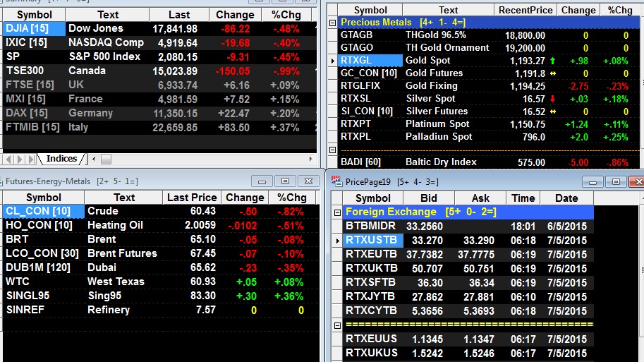Click Last Price header in Futures-Energy-Metals

[x=192, y=198]
